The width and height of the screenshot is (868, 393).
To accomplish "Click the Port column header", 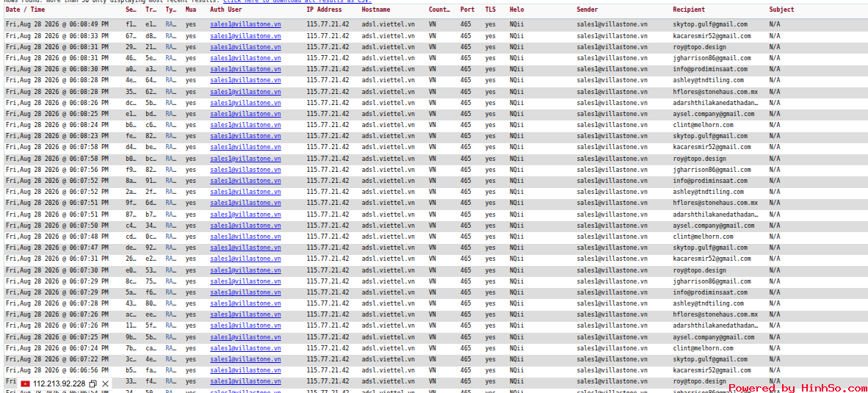I will (x=467, y=10).
